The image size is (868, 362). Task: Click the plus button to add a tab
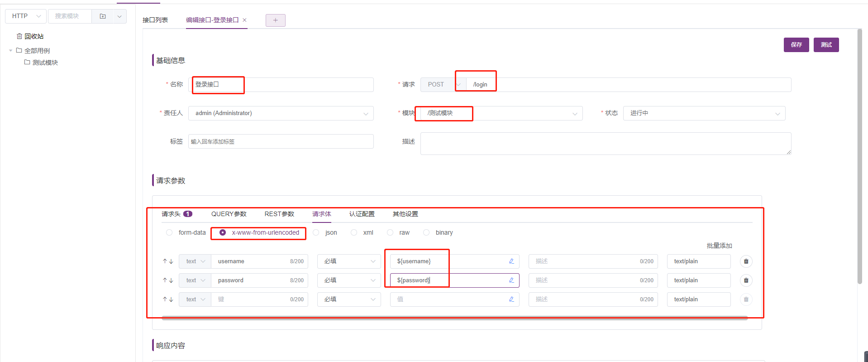tap(276, 20)
